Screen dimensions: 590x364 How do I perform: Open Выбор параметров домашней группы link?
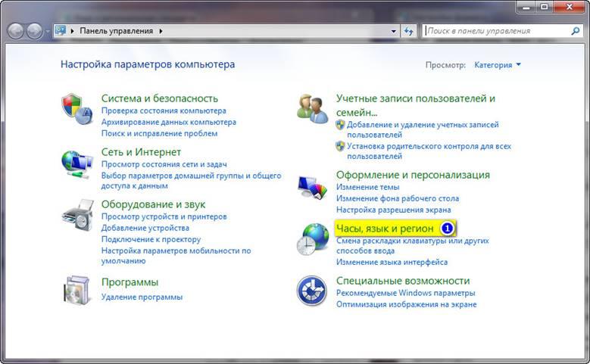(x=191, y=181)
